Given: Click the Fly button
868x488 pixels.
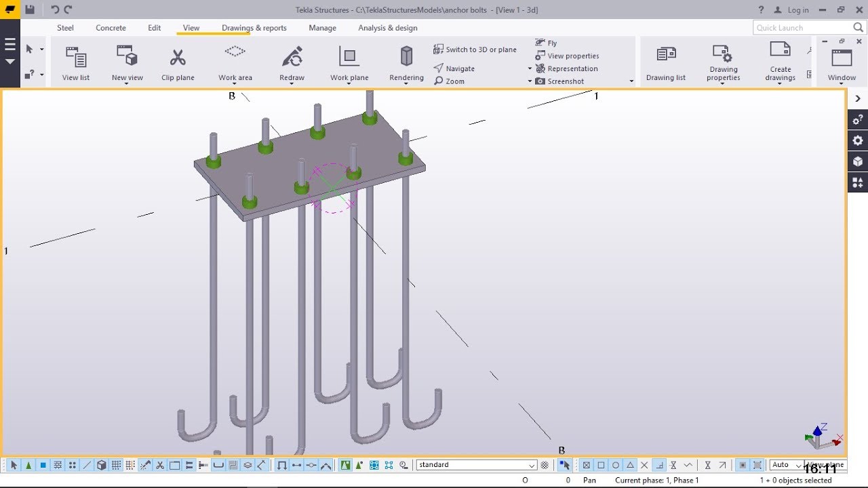Looking at the screenshot, I should [x=546, y=43].
